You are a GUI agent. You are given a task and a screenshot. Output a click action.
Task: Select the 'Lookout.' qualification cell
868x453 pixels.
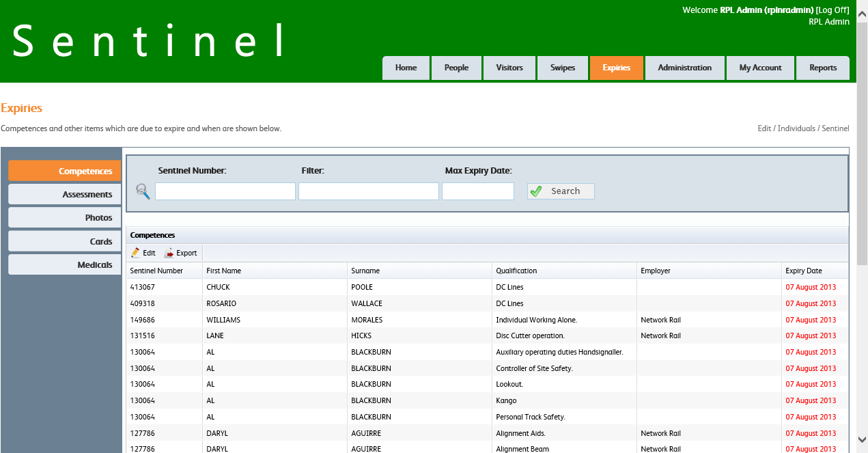click(x=565, y=384)
